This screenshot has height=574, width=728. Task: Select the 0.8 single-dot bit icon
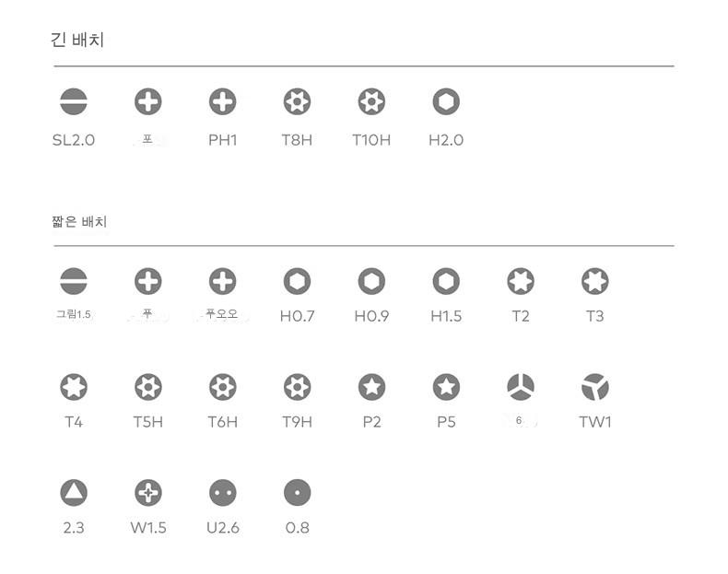pyautogui.click(x=297, y=493)
